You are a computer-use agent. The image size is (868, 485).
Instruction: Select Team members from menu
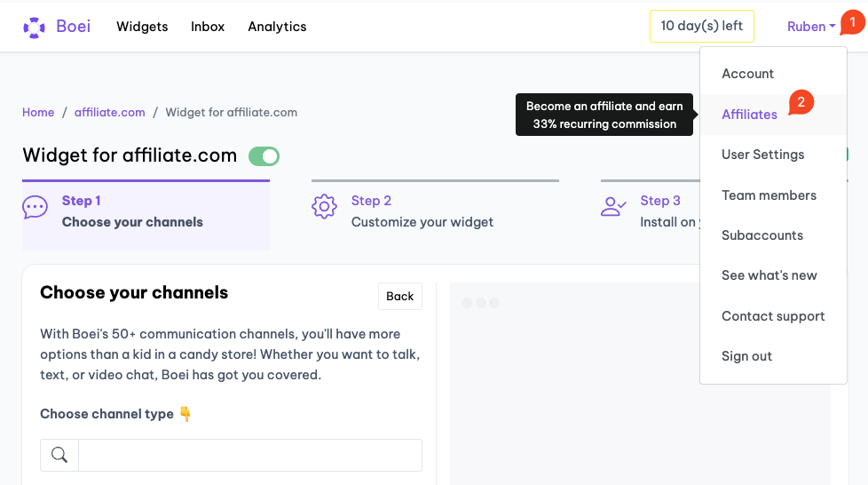(769, 195)
